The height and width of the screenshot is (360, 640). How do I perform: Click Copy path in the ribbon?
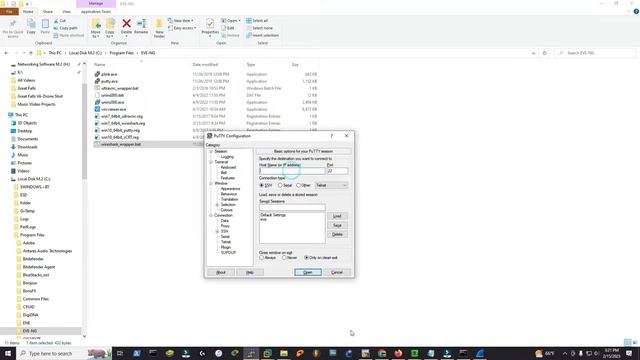coord(65,28)
